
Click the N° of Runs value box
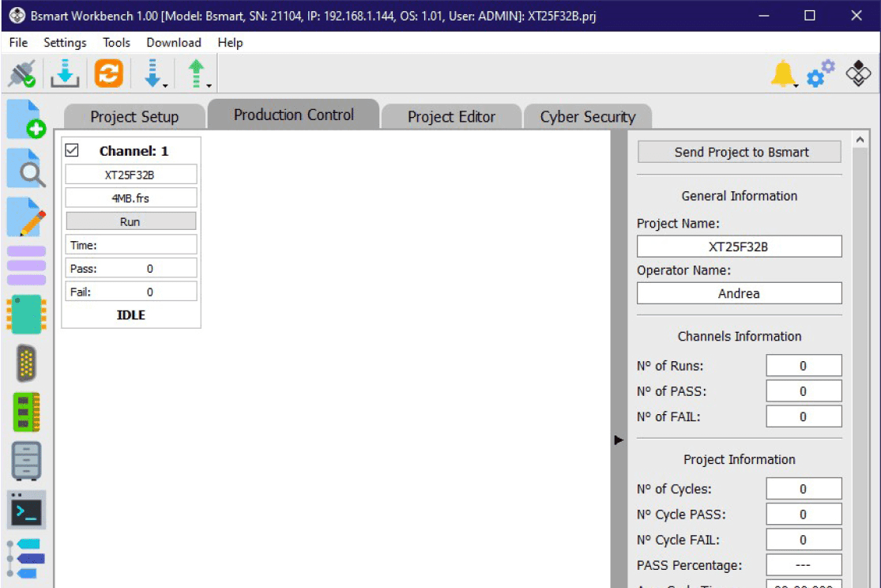[x=804, y=365]
